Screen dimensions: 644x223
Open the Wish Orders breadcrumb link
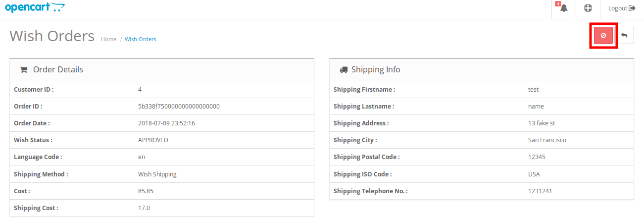[x=140, y=39]
